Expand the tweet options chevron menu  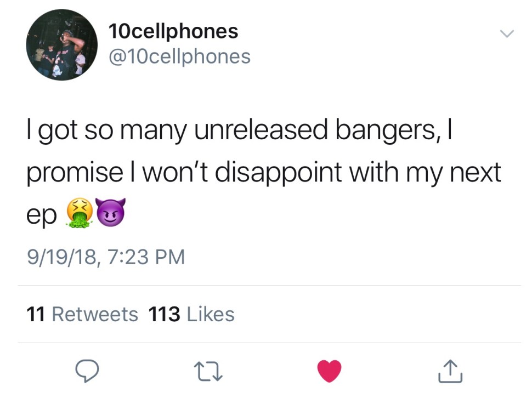point(507,34)
